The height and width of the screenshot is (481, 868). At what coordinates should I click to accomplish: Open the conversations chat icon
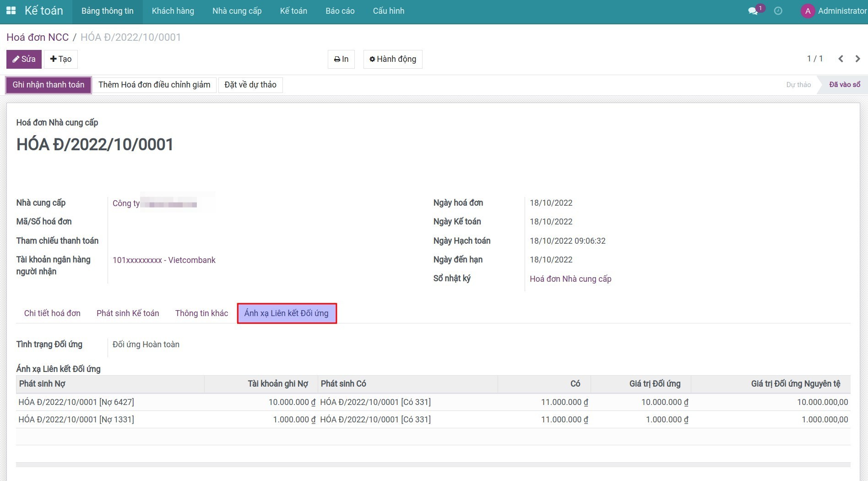point(753,11)
